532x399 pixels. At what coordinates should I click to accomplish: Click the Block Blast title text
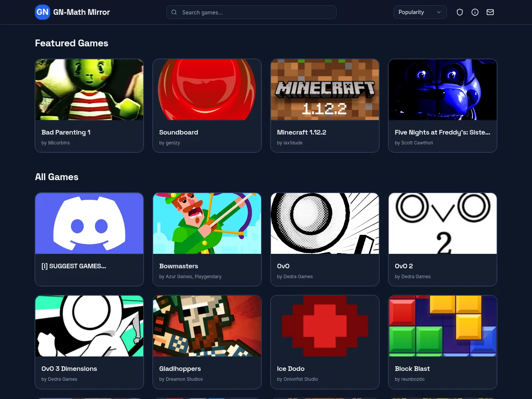[x=412, y=369]
